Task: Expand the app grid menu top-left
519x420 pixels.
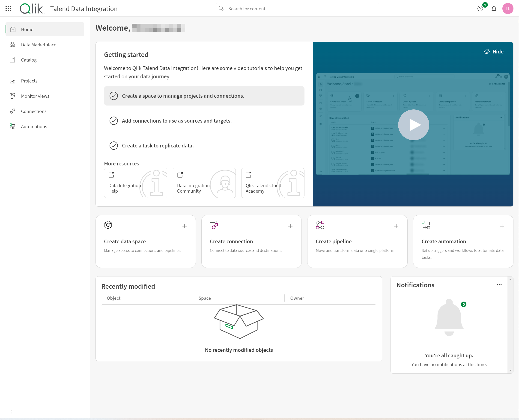Action: (9, 9)
